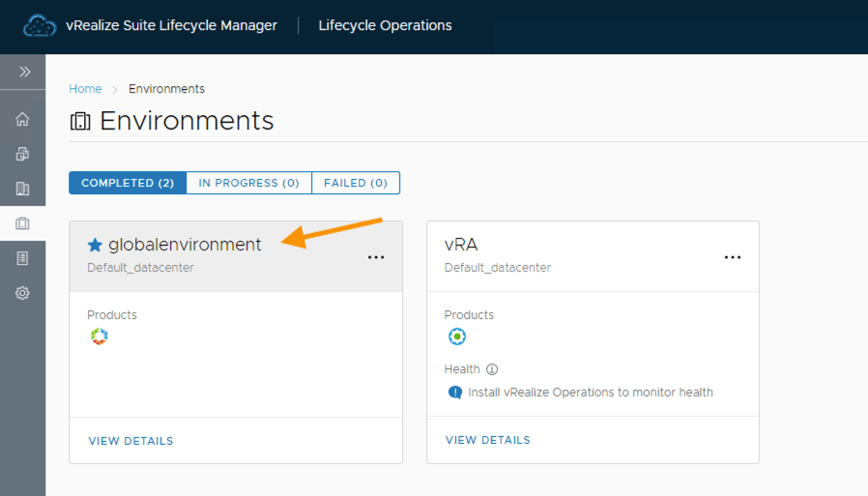Switch to the Completed (2) tab
Image resolution: width=868 pixels, height=496 pixels.
(128, 183)
